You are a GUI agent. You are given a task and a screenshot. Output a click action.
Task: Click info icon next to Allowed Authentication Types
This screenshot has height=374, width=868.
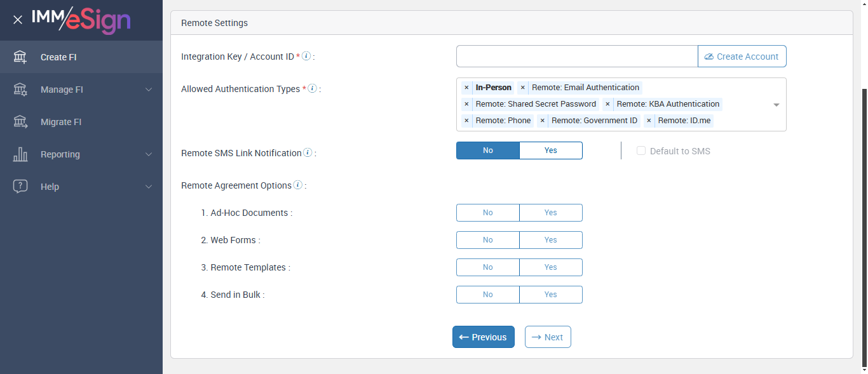pos(312,88)
